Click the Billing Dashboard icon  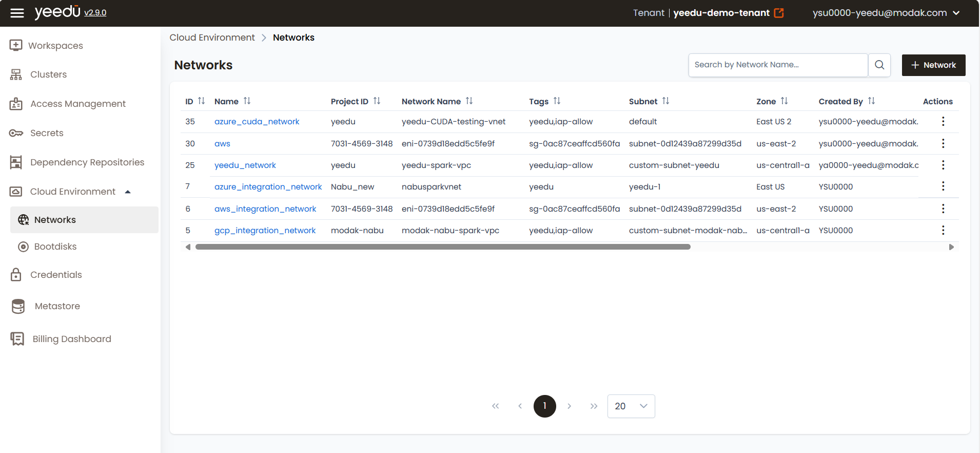click(x=17, y=339)
